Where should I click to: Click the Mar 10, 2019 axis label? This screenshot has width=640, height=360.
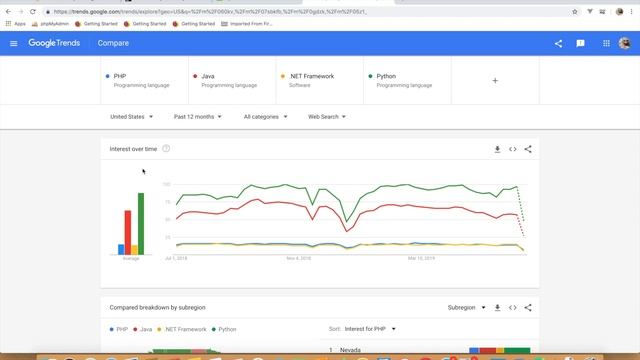pyautogui.click(x=421, y=258)
